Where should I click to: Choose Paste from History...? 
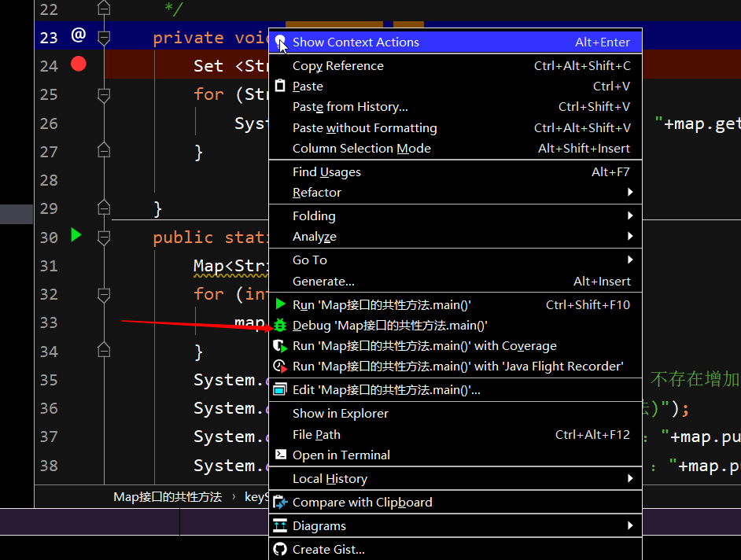[455, 107]
